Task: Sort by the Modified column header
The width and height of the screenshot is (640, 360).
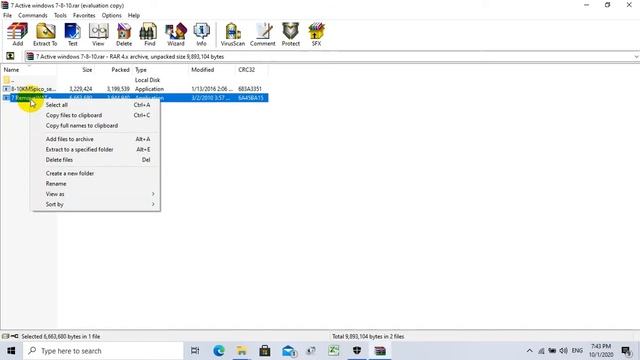Action: tap(212, 70)
